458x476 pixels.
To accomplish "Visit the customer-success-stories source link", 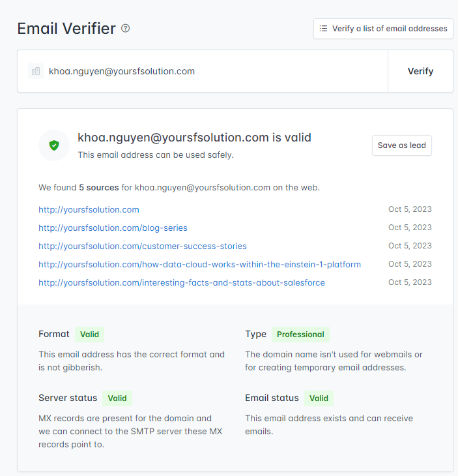I will [143, 246].
